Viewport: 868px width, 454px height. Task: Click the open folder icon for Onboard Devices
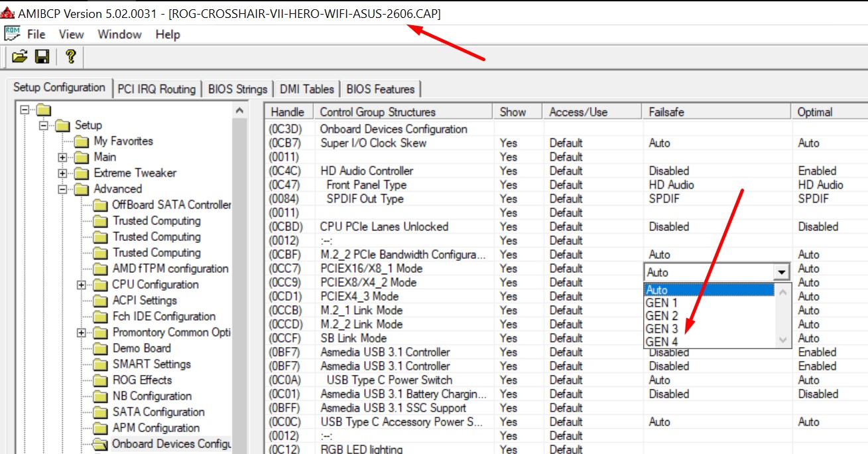click(x=101, y=444)
